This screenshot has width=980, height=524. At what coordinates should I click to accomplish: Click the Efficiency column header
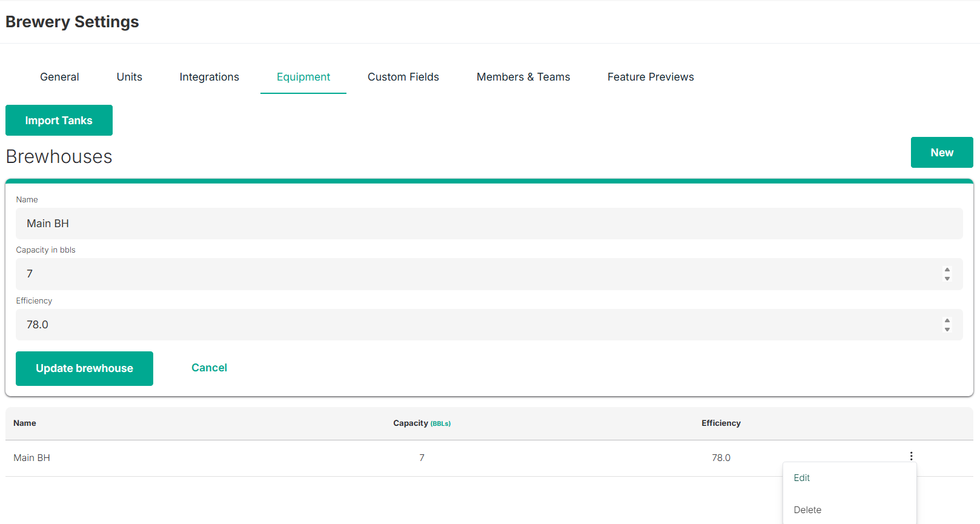pos(721,423)
